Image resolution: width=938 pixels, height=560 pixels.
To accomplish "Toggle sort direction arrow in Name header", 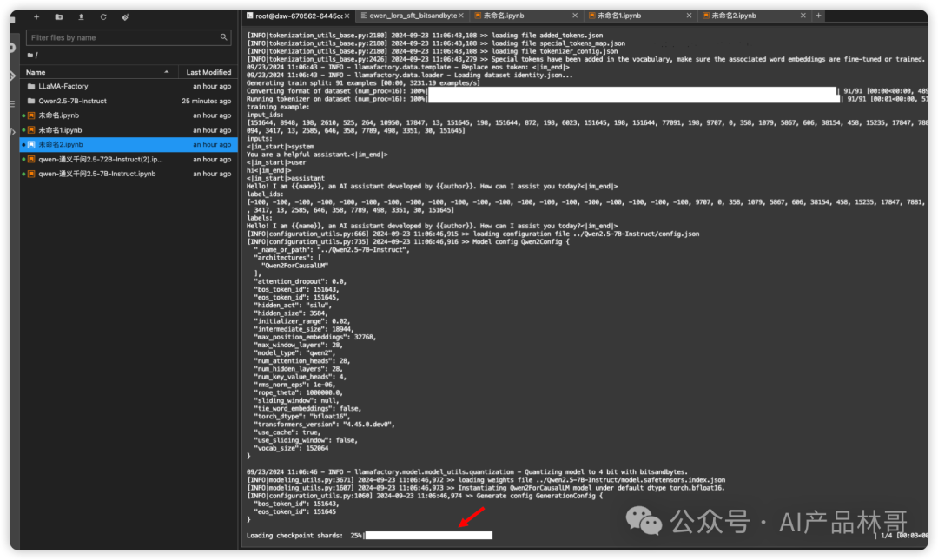I will pyautogui.click(x=166, y=72).
